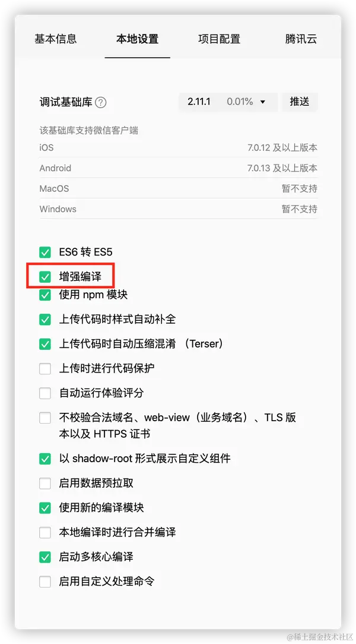Open the 腾讯云 tab
The height and width of the screenshot is (644, 356).
coord(301,39)
